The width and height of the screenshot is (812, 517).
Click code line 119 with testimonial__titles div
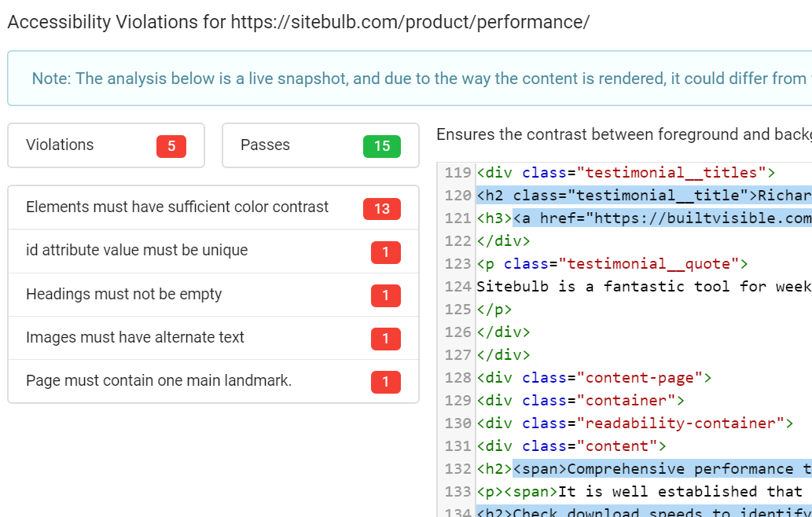click(x=626, y=173)
